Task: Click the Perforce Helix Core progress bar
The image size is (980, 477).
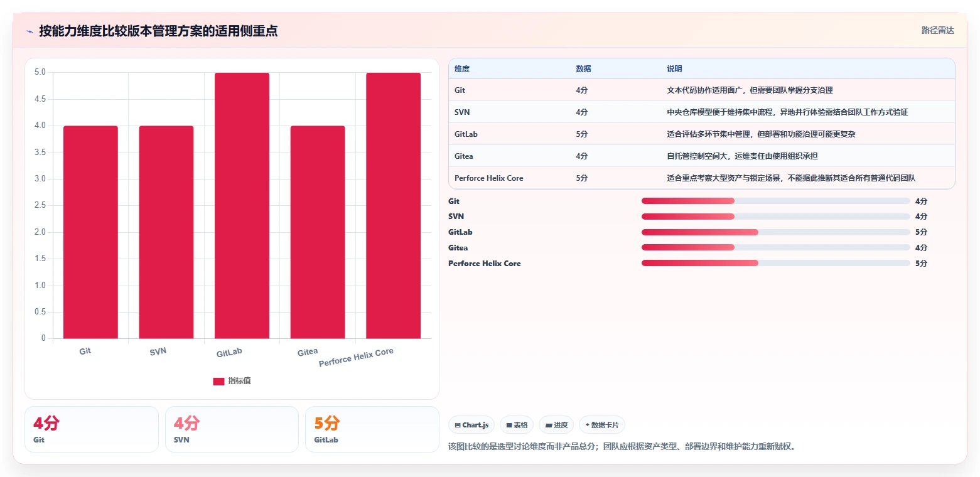Action: point(776,263)
